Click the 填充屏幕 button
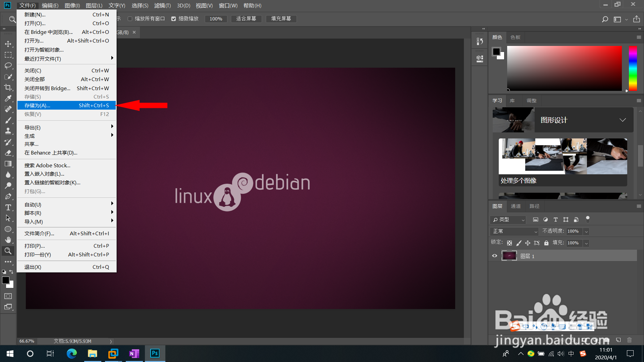 pyautogui.click(x=281, y=19)
